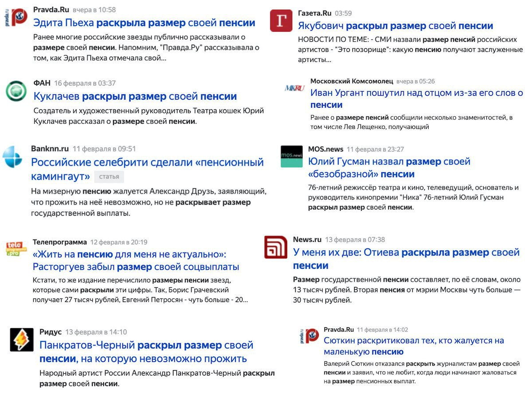Select the MK.RU logo of Московский Комсомолец

(x=295, y=88)
